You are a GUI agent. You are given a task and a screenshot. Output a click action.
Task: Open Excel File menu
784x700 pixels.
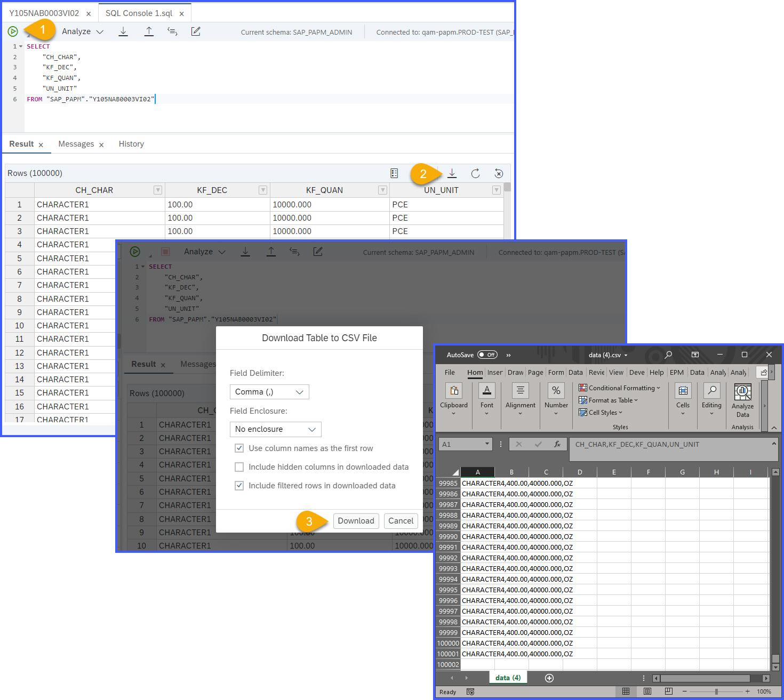(450, 373)
